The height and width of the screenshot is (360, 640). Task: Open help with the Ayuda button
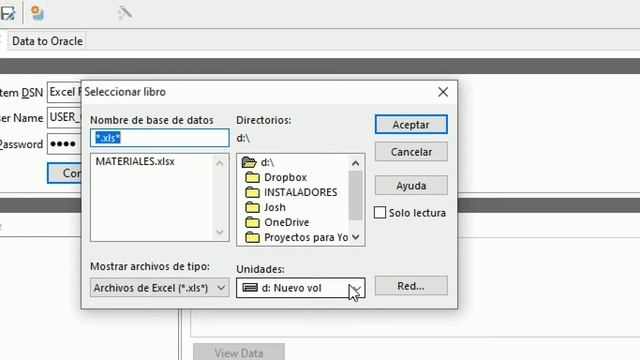point(411,186)
